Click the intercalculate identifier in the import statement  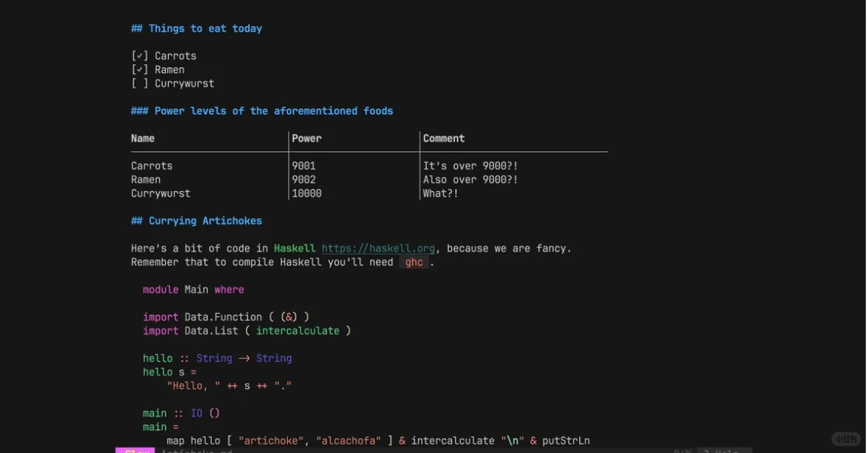(297, 329)
